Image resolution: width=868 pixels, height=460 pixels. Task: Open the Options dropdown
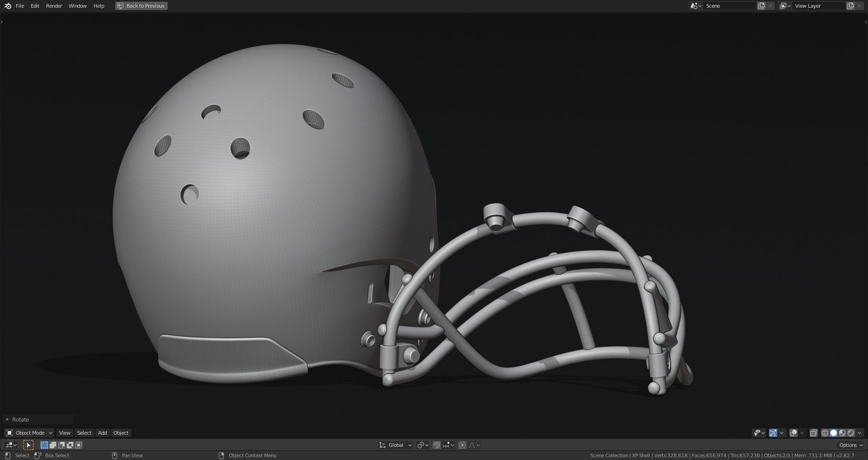(851, 445)
